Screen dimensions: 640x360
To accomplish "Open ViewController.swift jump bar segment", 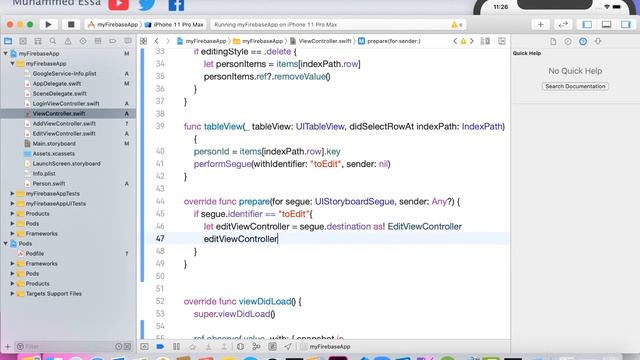I will click(321, 41).
